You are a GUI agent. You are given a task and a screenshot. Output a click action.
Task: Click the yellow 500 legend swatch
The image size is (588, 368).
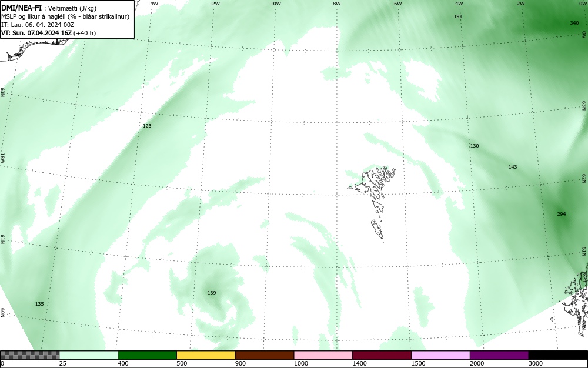click(x=206, y=355)
